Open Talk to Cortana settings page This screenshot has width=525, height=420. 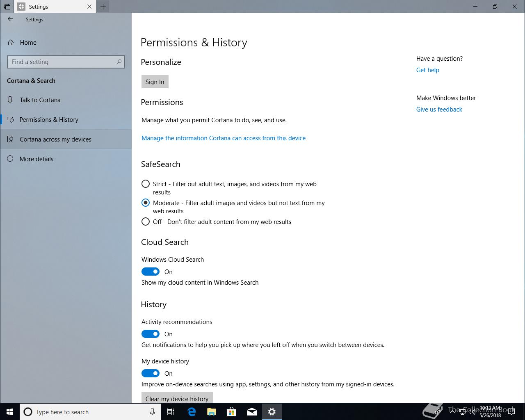(66, 100)
